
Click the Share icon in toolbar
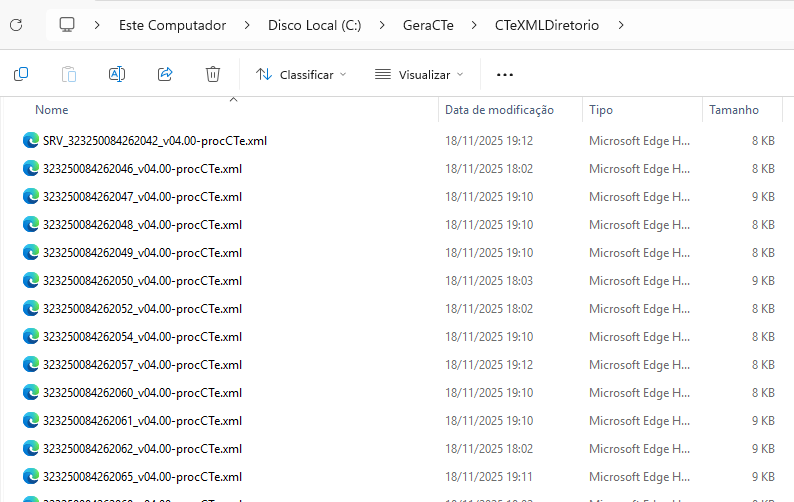click(165, 74)
